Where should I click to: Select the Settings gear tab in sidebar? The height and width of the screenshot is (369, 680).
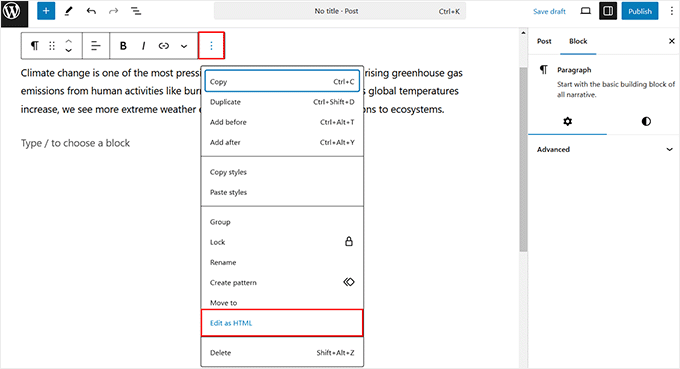(567, 121)
